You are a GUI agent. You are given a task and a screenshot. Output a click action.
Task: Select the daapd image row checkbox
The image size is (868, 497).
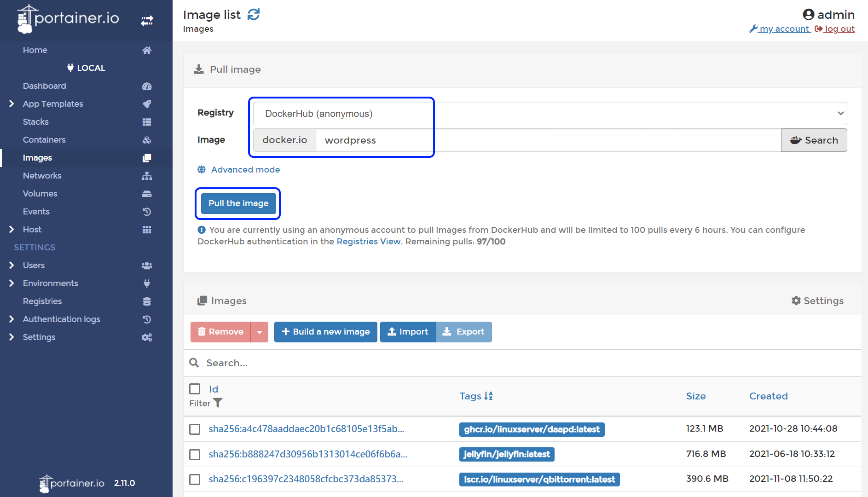tap(195, 429)
